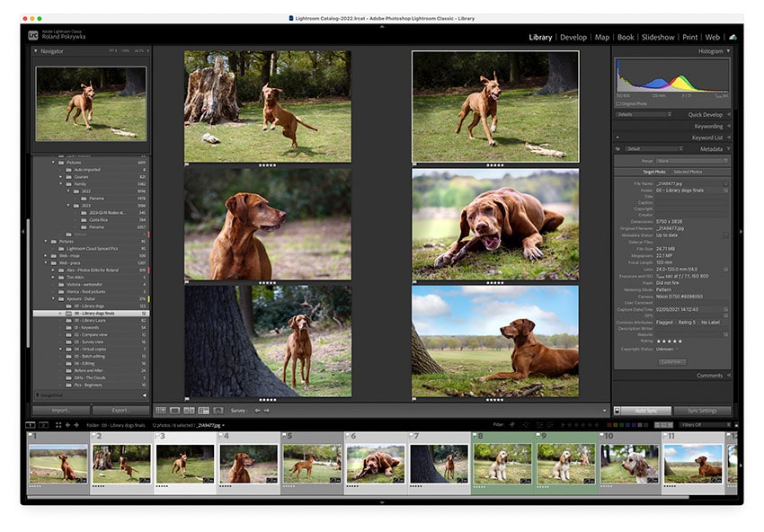Switch to Grid view icon

tap(160, 412)
